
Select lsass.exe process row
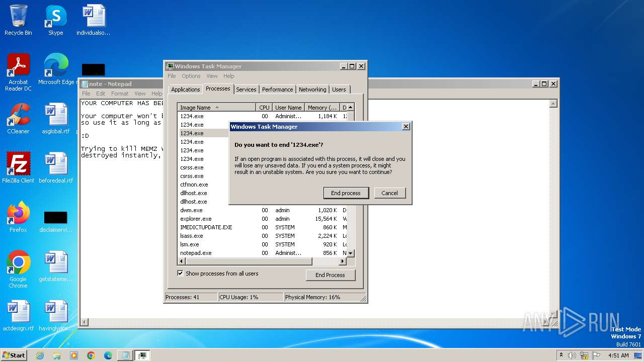263,236
